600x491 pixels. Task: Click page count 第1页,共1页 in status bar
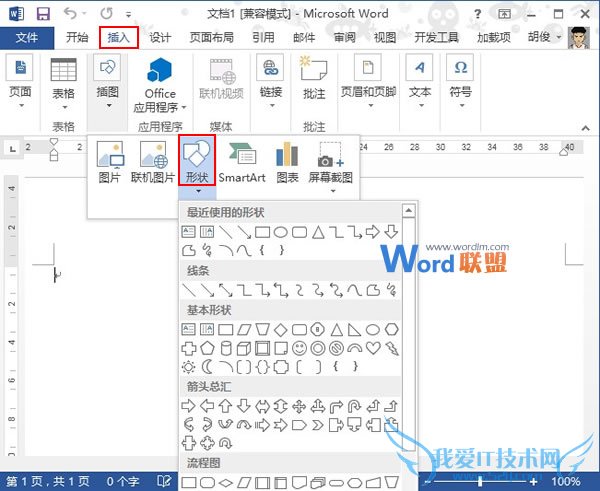[x=48, y=481]
